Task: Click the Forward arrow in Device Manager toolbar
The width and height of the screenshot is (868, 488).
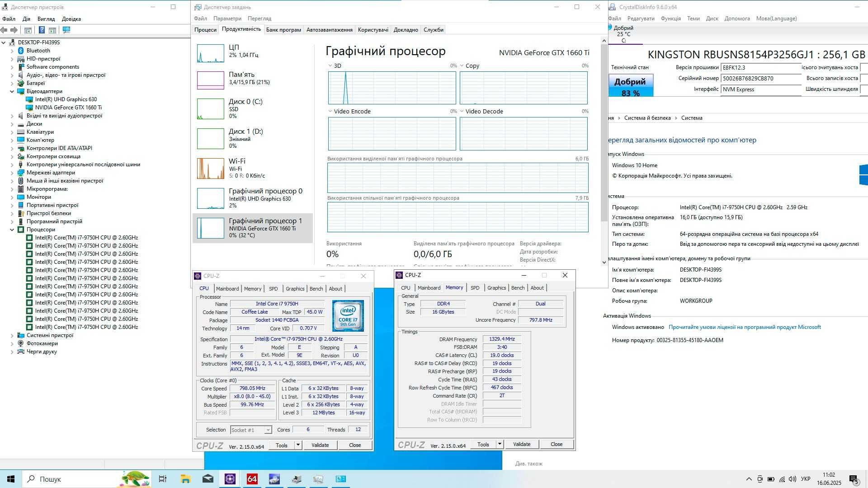Action: pyautogui.click(x=14, y=30)
